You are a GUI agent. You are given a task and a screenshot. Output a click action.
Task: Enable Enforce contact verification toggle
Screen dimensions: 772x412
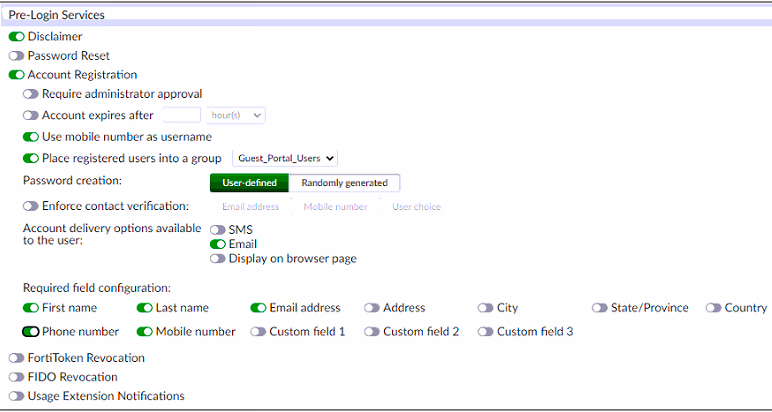pos(31,206)
